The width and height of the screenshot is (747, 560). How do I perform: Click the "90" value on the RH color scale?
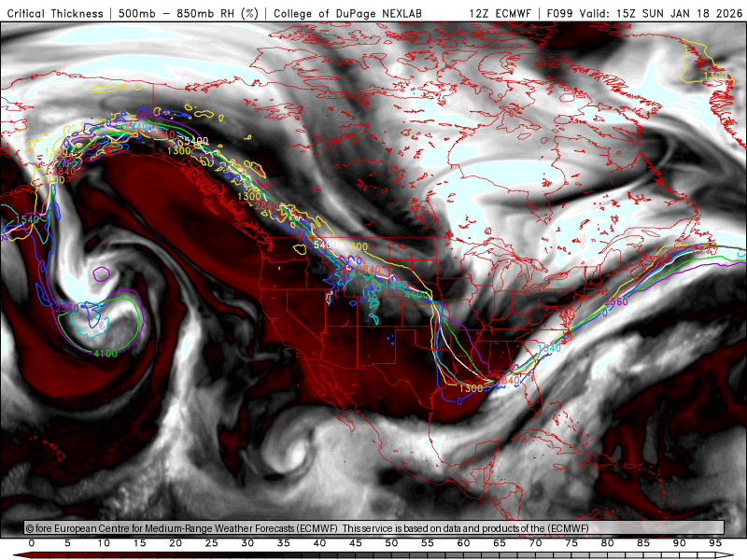pos(680,543)
